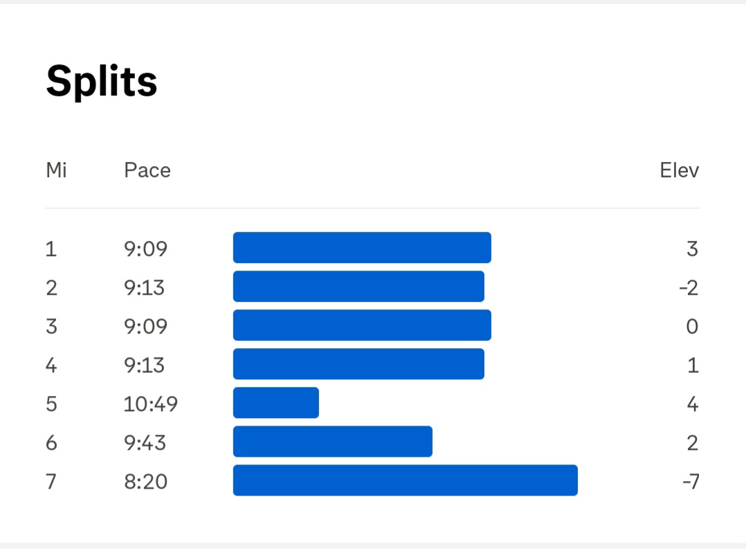Click mile 2's 9:13 pace text
The image size is (746, 560).
click(145, 287)
